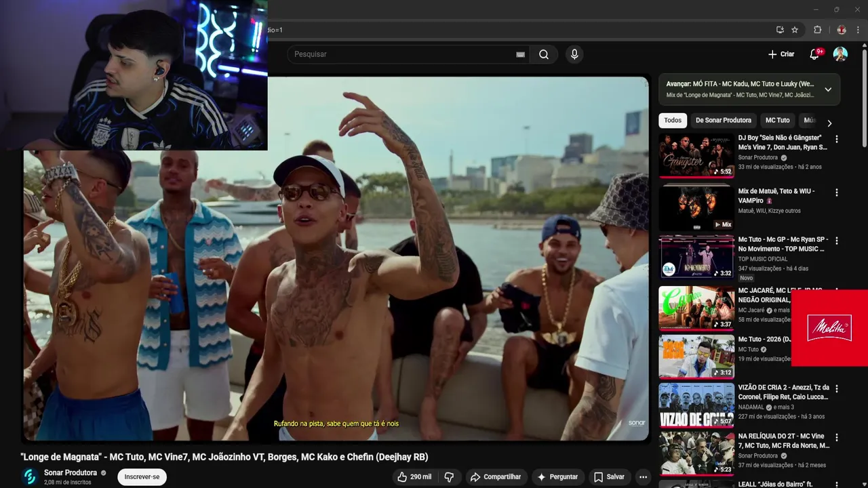Open options for VIZÃO DE CRIA 2 video
The height and width of the screenshot is (488, 868).
836,389
